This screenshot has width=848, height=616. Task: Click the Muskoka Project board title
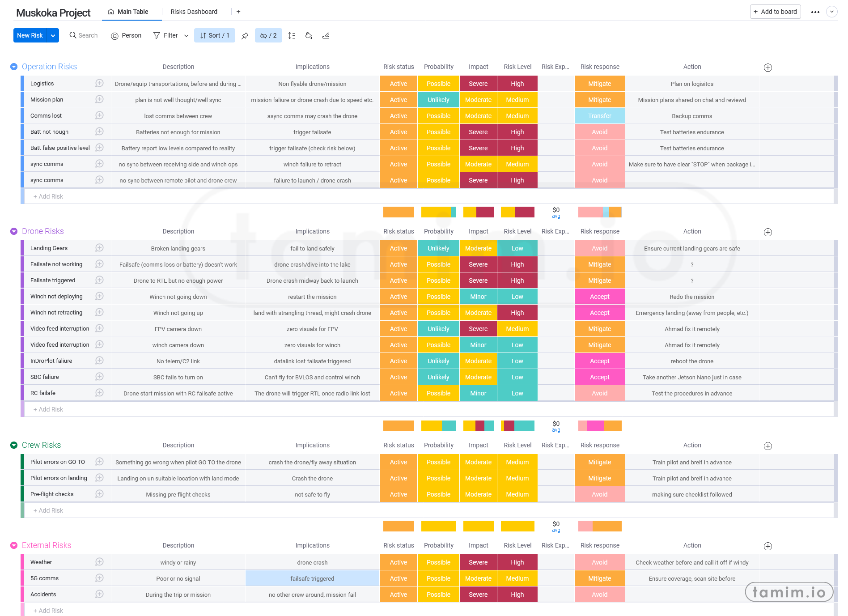53,13
